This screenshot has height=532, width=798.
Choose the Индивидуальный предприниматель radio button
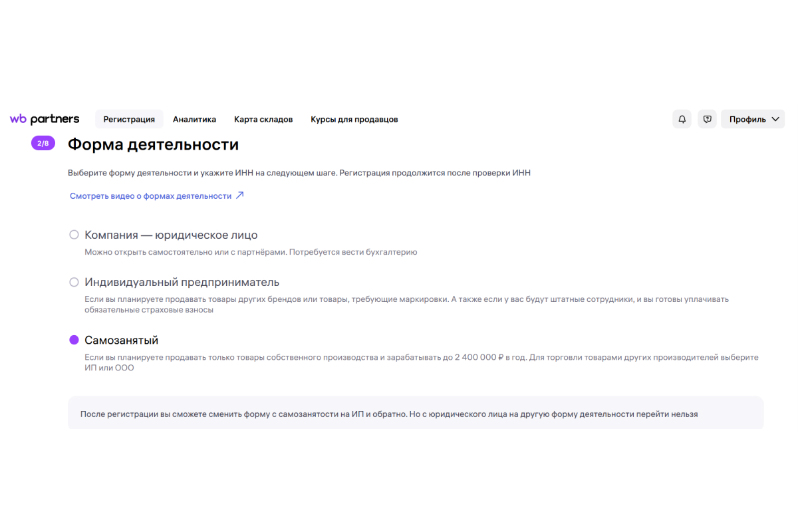point(74,282)
